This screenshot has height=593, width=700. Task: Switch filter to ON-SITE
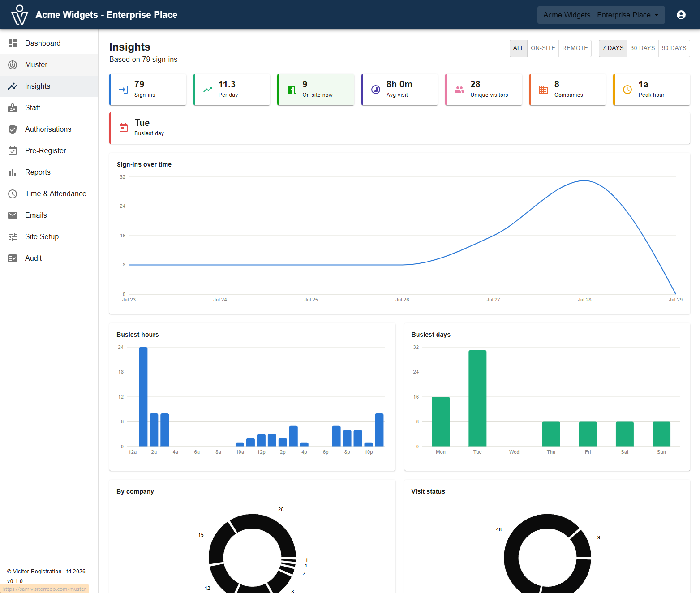point(543,48)
